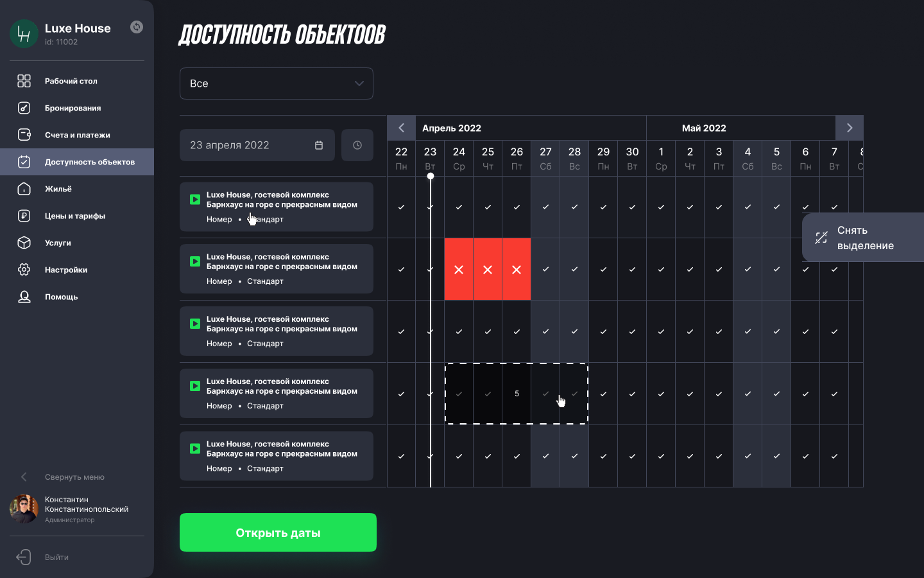Click the timeline marker dot for 23 April
The height and width of the screenshot is (578, 924).
431,176
